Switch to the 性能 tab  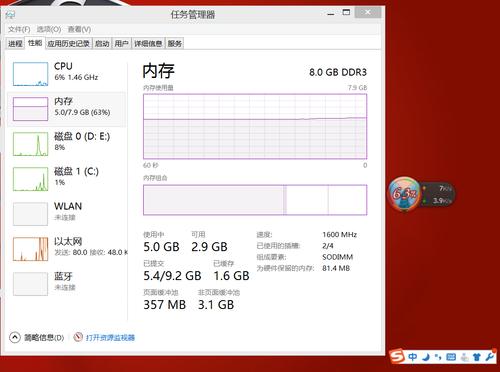coord(35,43)
